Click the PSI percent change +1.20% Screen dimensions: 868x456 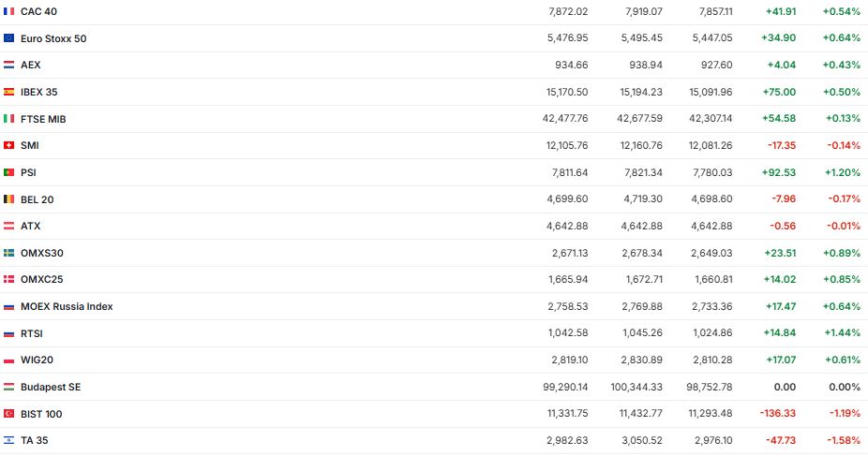[842, 172]
